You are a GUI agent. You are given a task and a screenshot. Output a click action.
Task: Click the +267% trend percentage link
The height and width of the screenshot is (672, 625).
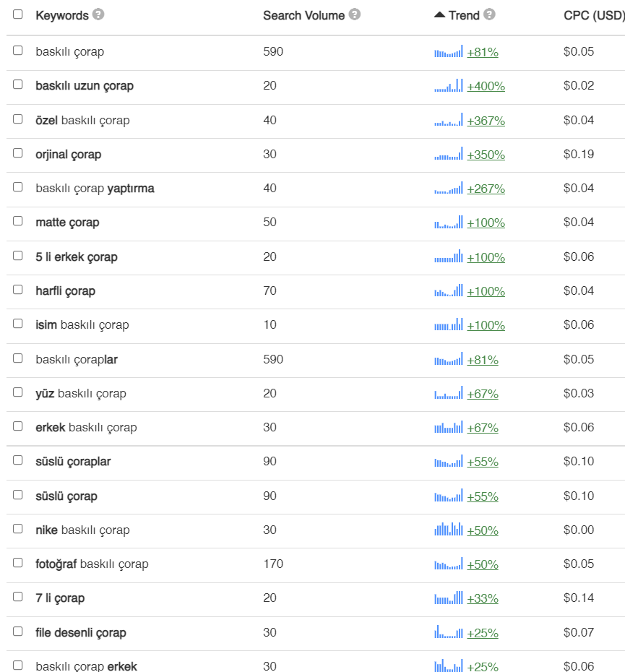(486, 189)
